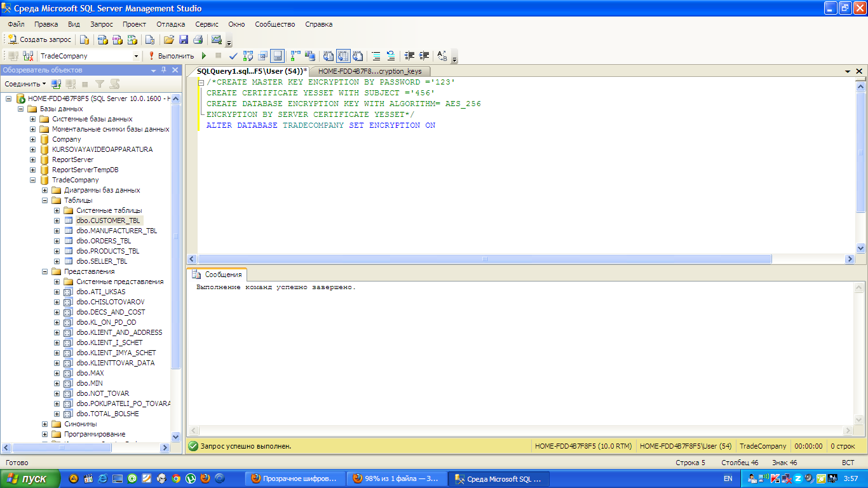
Task: Click the Save floppy disk icon
Action: coord(184,39)
